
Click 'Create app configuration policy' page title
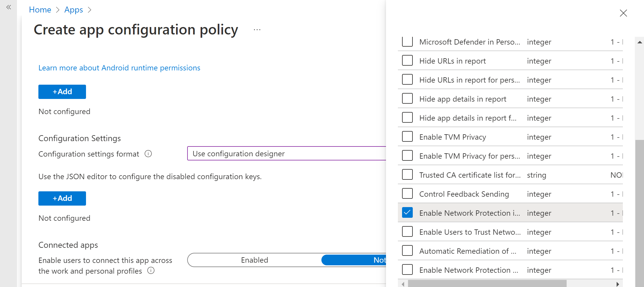[136, 30]
